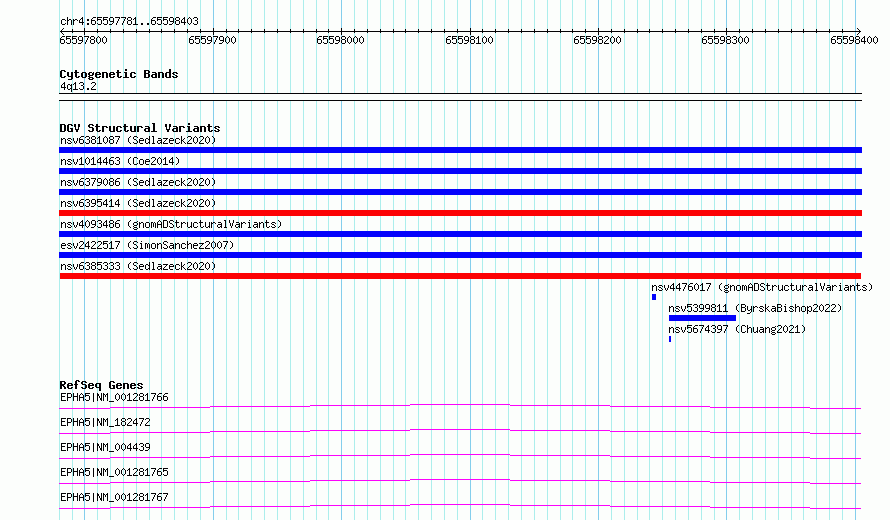Click the DGV Structural Variants track heading
The image size is (890, 520).
click(x=140, y=128)
